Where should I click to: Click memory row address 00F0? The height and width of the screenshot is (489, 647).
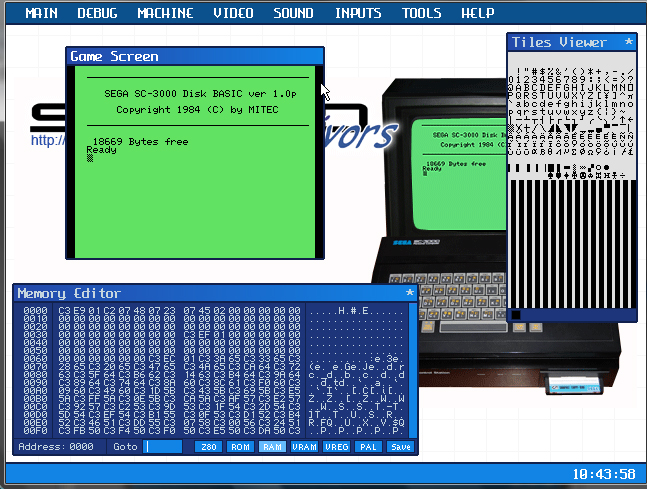point(35,431)
